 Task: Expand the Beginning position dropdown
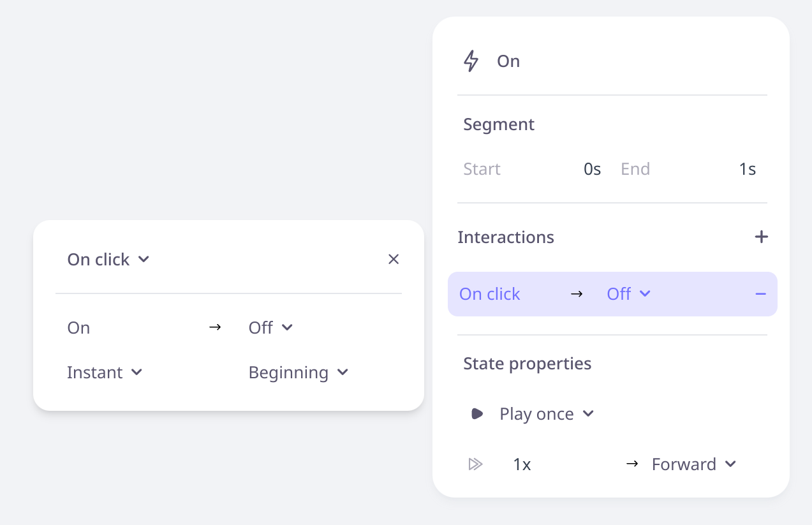tap(299, 373)
